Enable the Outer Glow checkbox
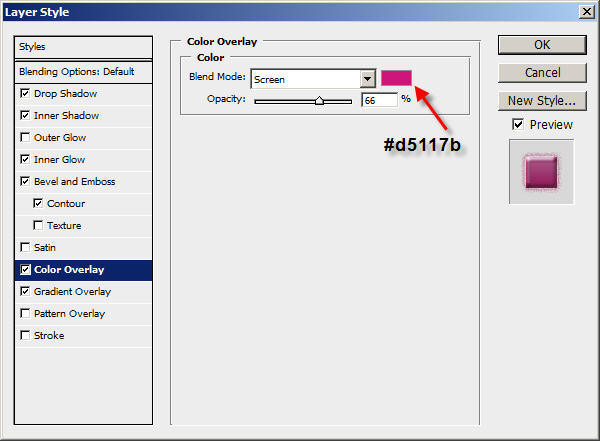The image size is (600, 441). 25,137
